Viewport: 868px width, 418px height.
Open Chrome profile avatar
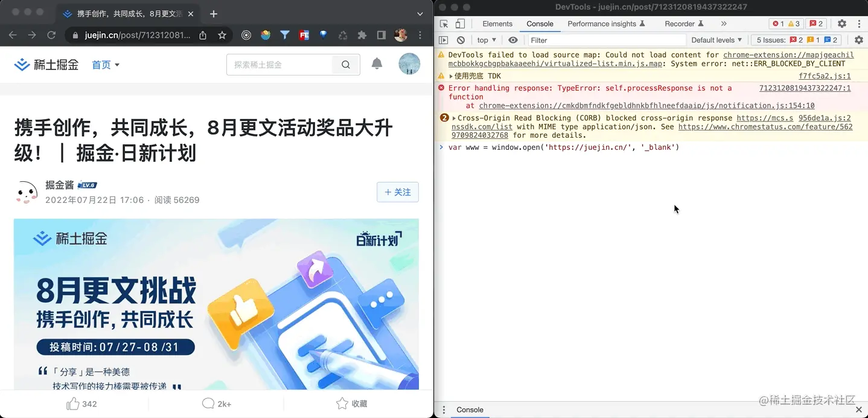click(401, 36)
